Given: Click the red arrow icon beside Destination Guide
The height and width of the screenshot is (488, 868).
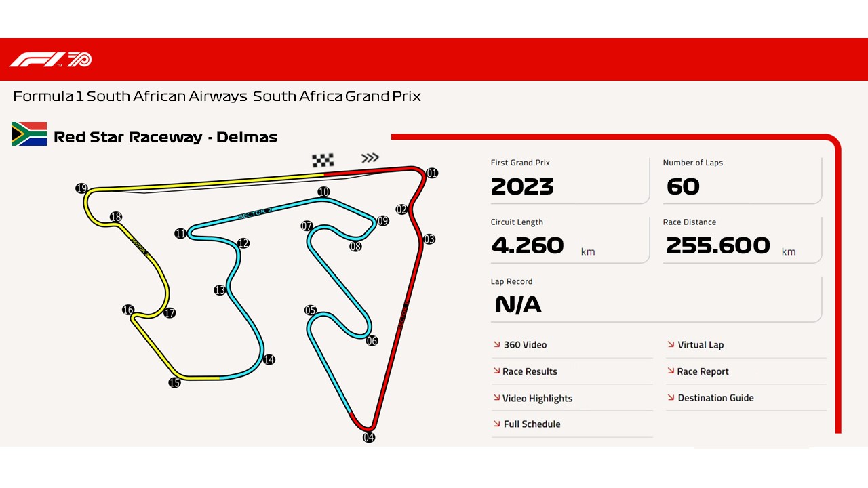Looking at the screenshot, I should pos(670,398).
